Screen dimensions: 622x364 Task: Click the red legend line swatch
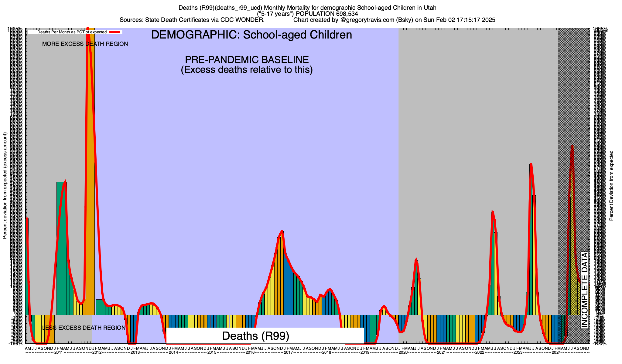coord(115,32)
